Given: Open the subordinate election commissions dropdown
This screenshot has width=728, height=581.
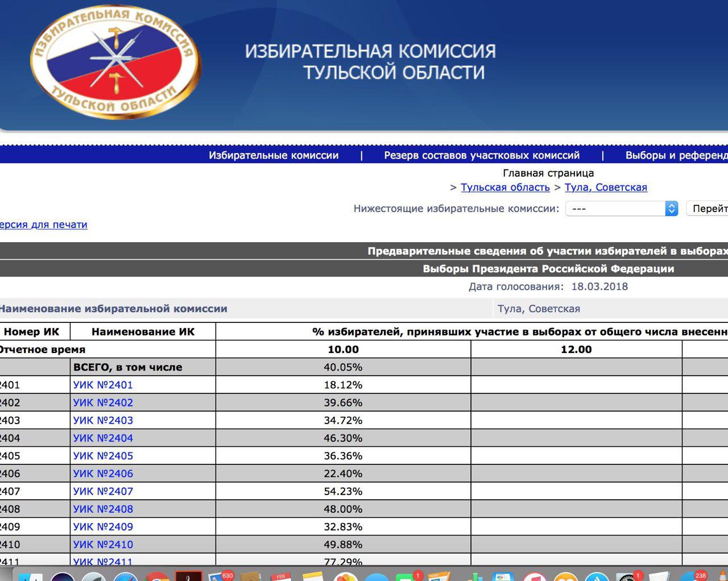Looking at the screenshot, I should click(x=671, y=208).
